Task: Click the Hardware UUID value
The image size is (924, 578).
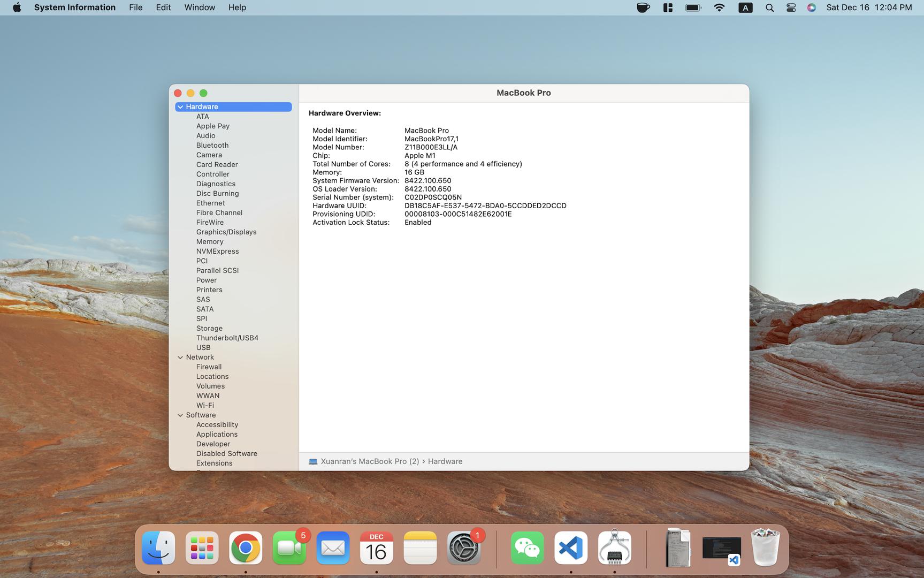Action: 485,206
